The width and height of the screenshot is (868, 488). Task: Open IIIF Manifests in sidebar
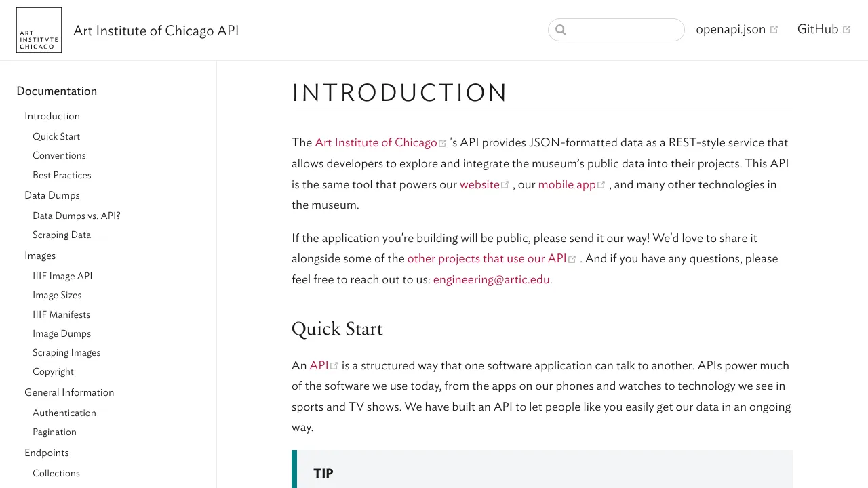61,314
